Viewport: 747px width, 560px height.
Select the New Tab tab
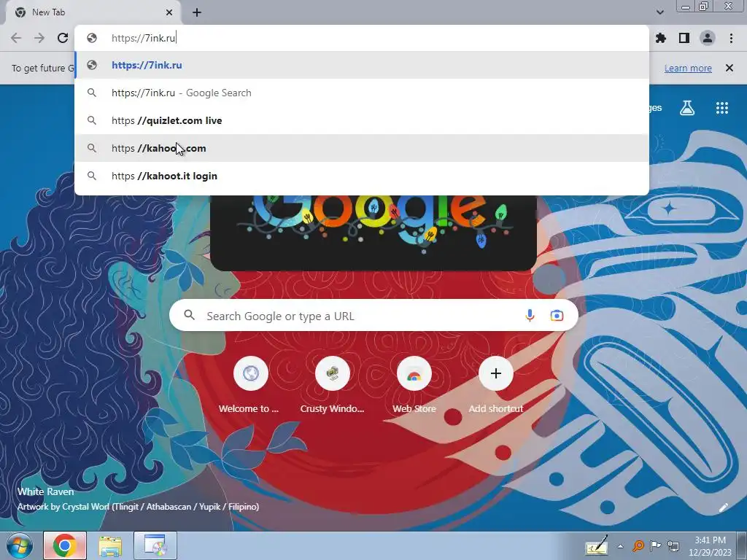click(x=93, y=12)
